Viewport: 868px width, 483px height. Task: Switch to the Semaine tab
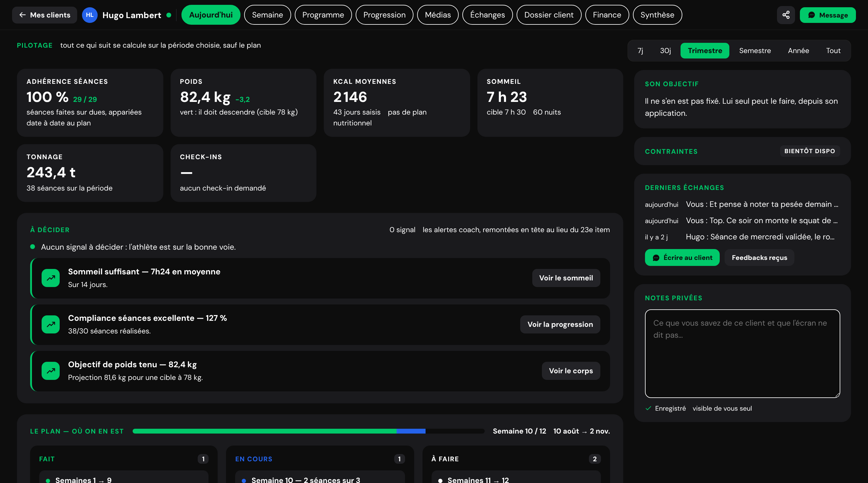pos(268,15)
